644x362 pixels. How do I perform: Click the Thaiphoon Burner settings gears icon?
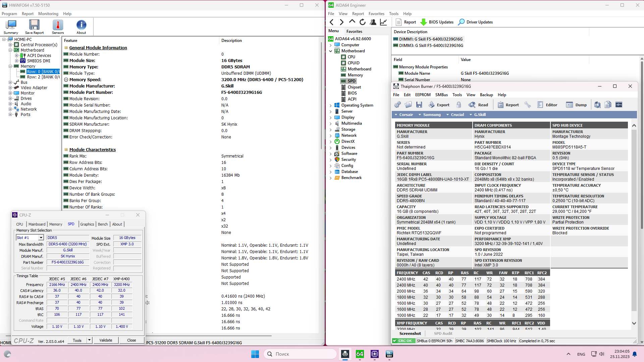coord(397,105)
